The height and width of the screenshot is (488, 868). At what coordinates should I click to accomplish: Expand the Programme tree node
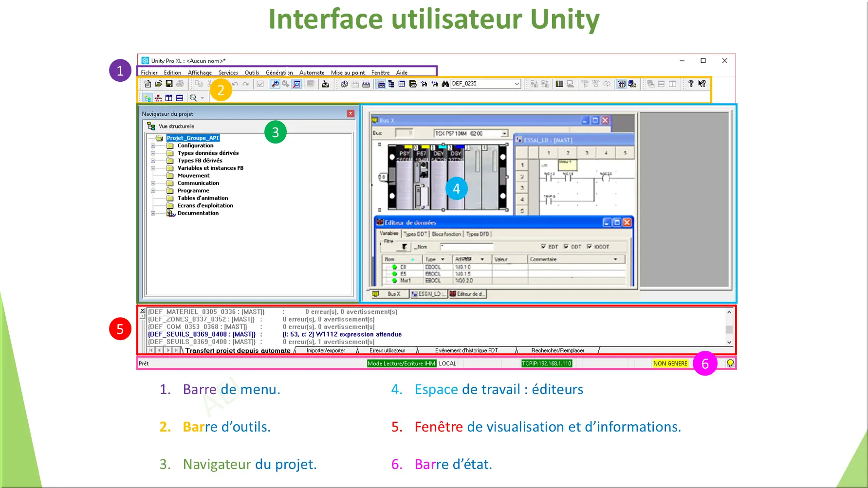coord(153,190)
